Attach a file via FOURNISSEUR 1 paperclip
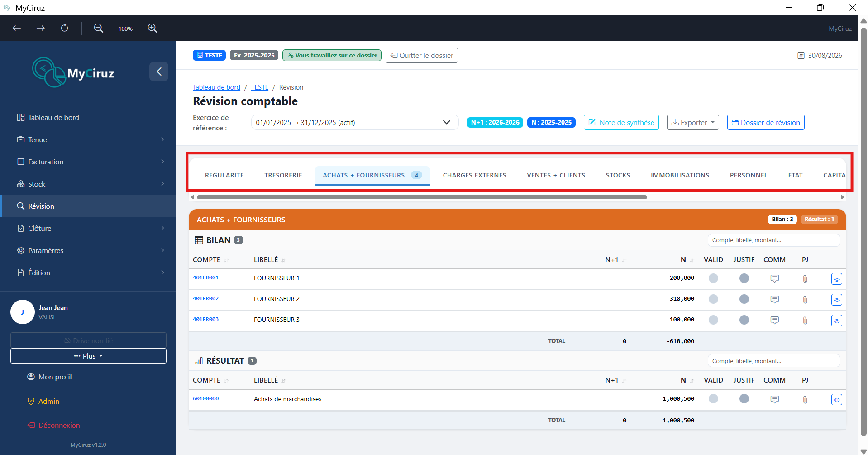This screenshot has height=455, width=868. [805, 279]
